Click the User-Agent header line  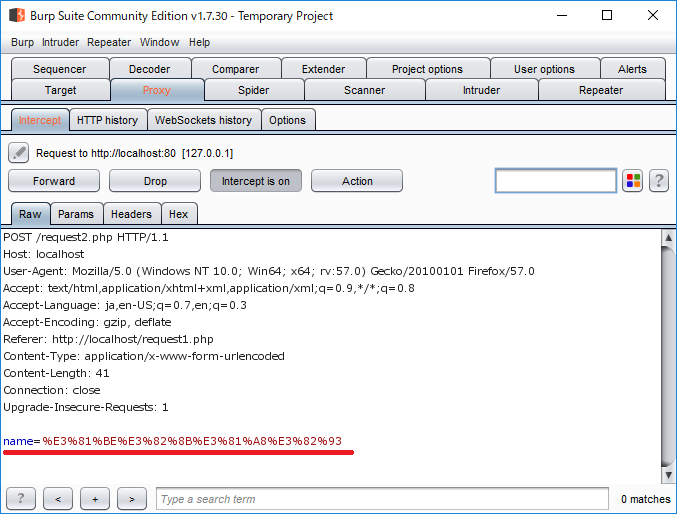point(269,271)
